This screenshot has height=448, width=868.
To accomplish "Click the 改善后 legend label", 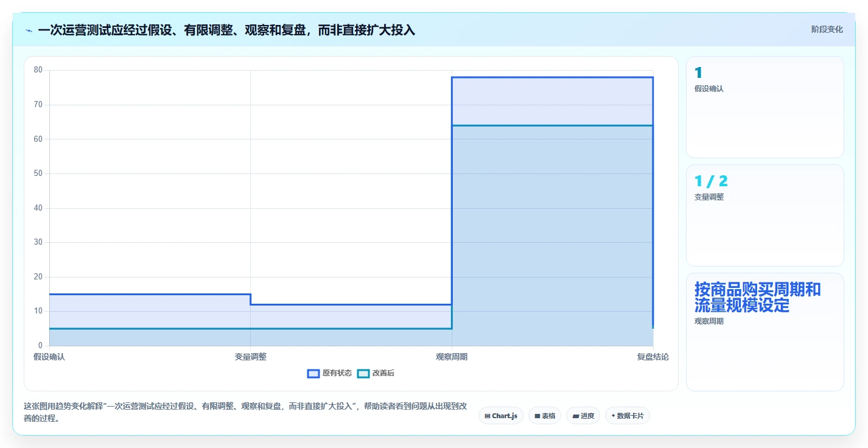I will (x=383, y=373).
